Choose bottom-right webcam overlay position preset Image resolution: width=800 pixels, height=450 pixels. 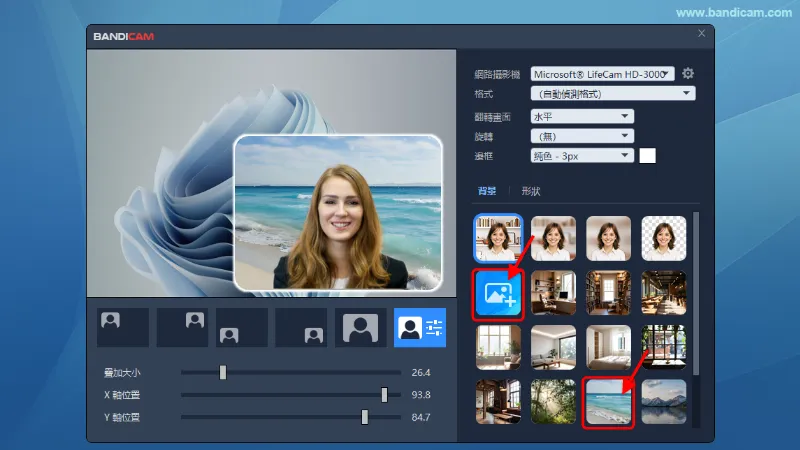pyautogui.click(x=301, y=328)
